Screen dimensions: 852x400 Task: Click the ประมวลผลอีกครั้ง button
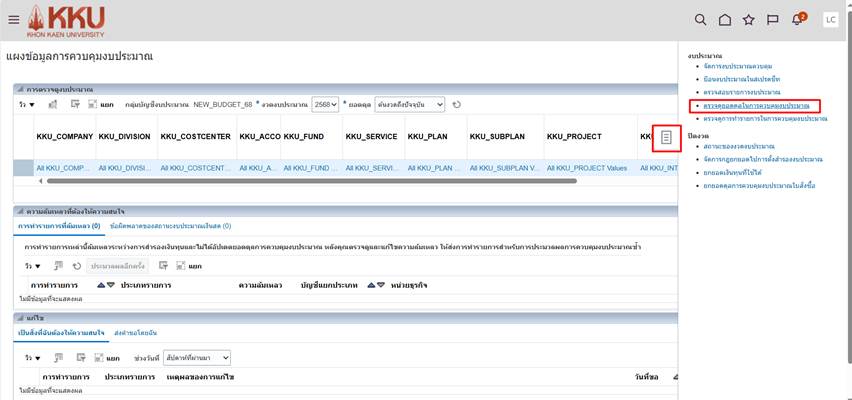(117, 266)
